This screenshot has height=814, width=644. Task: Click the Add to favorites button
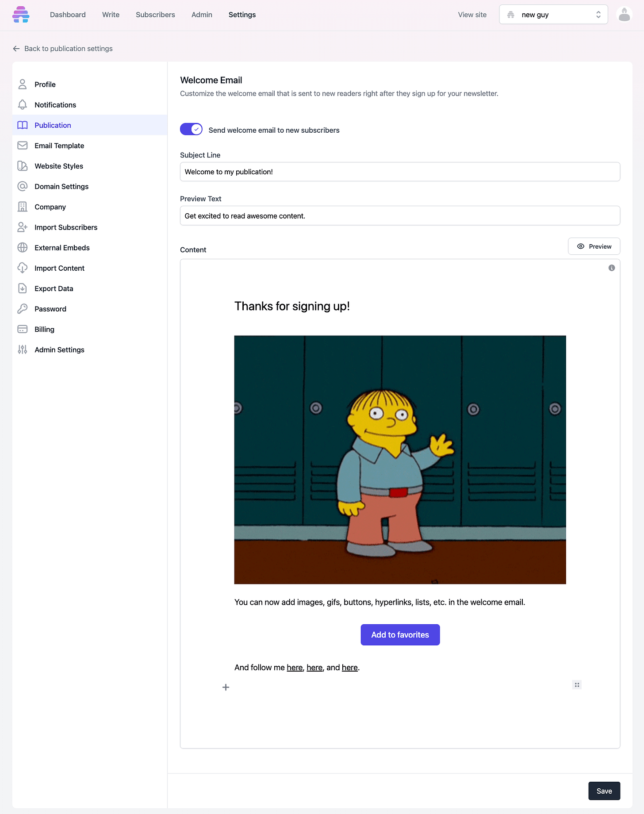tap(400, 635)
